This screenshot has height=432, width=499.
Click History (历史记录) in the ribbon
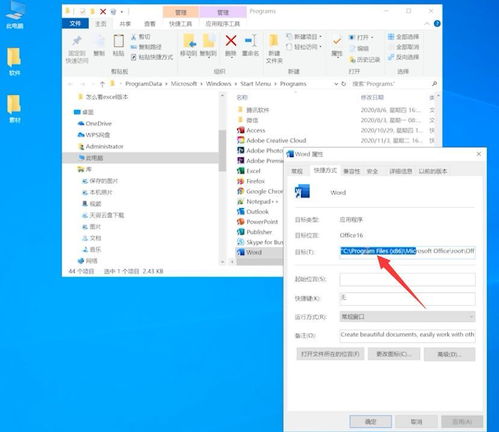[364, 60]
